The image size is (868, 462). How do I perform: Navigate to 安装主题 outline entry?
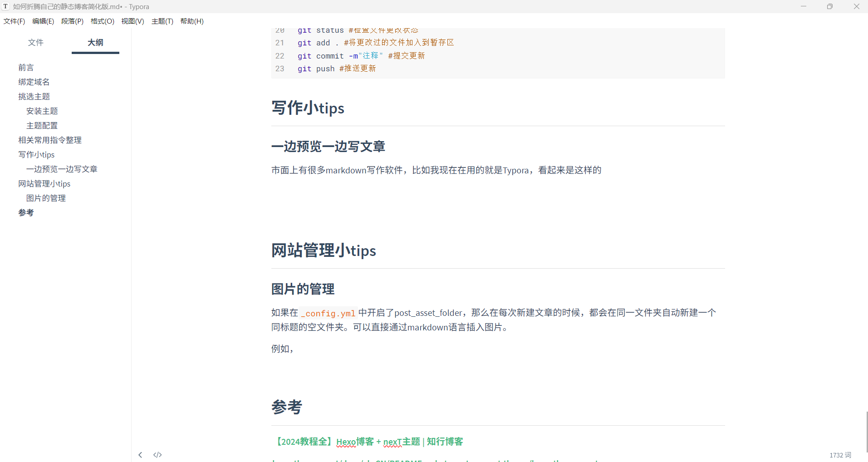(42, 111)
